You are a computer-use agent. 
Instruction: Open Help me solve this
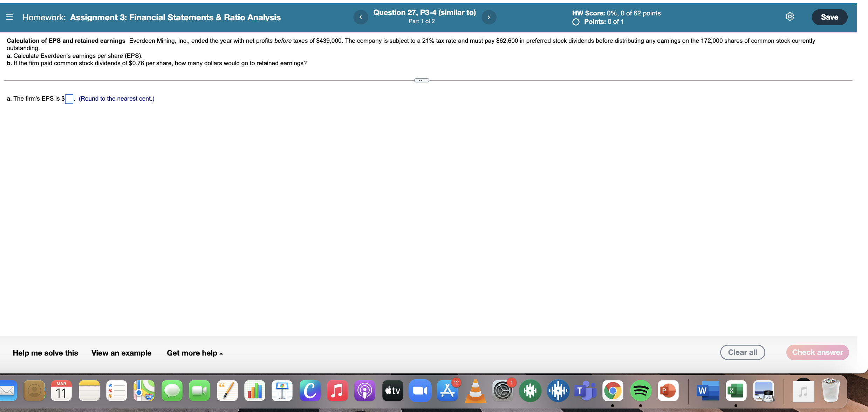[x=45, y=353]
